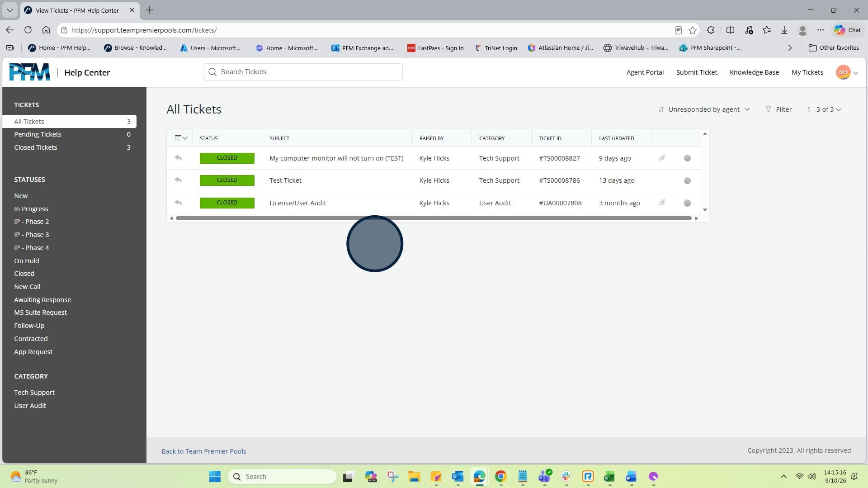Open browser extensions puzzle icon

[711, 30]
